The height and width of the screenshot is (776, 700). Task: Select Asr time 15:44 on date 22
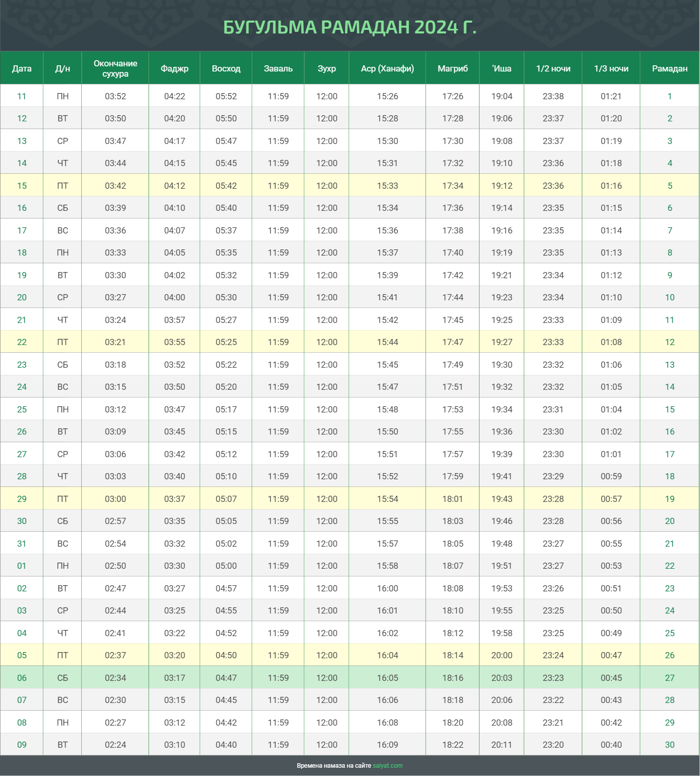pos(388,342)
